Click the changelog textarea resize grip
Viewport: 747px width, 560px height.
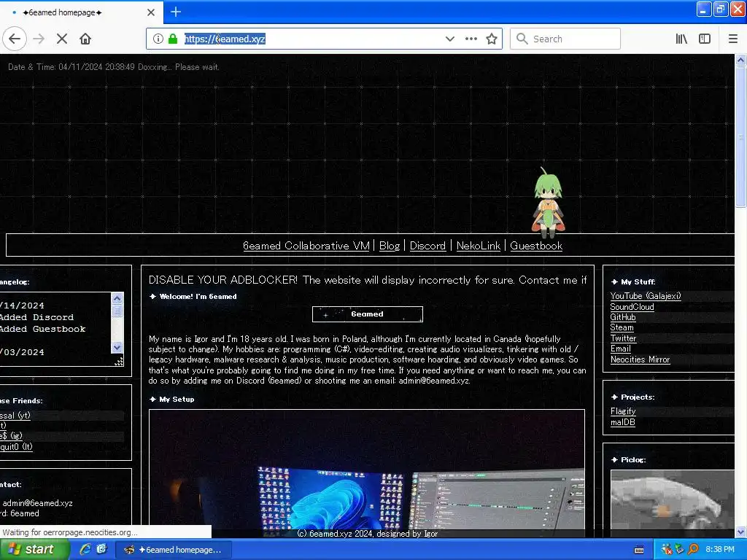119,362
